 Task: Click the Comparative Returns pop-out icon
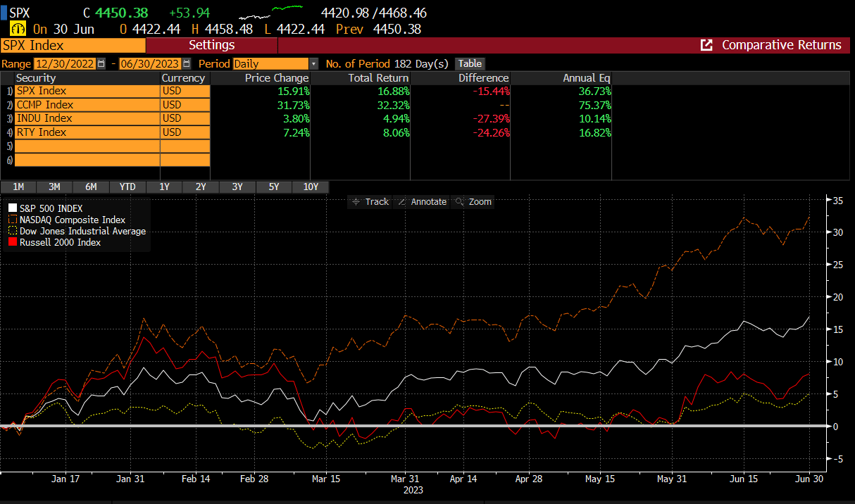tap(706, 45)
